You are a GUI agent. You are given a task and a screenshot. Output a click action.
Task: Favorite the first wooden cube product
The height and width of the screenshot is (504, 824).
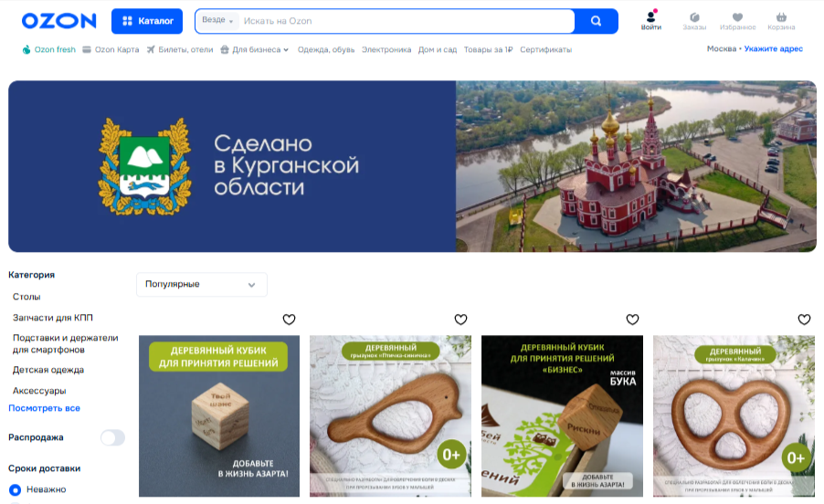[289, 320]
